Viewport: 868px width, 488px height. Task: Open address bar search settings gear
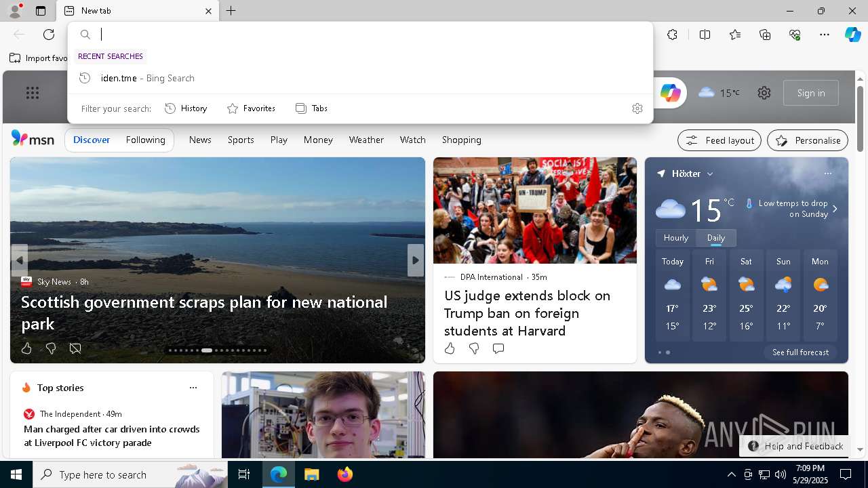coord(637,108)
